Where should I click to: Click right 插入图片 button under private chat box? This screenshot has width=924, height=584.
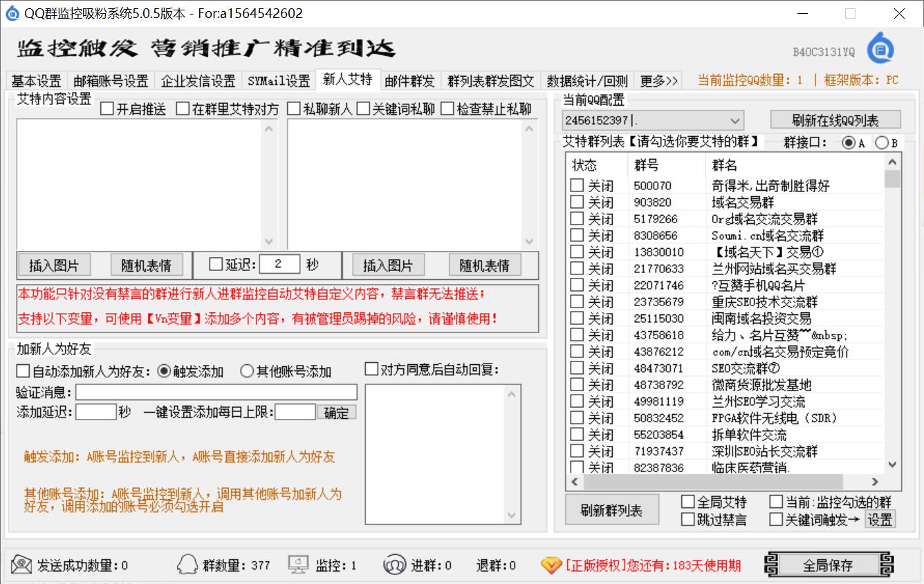pos(388,265)
